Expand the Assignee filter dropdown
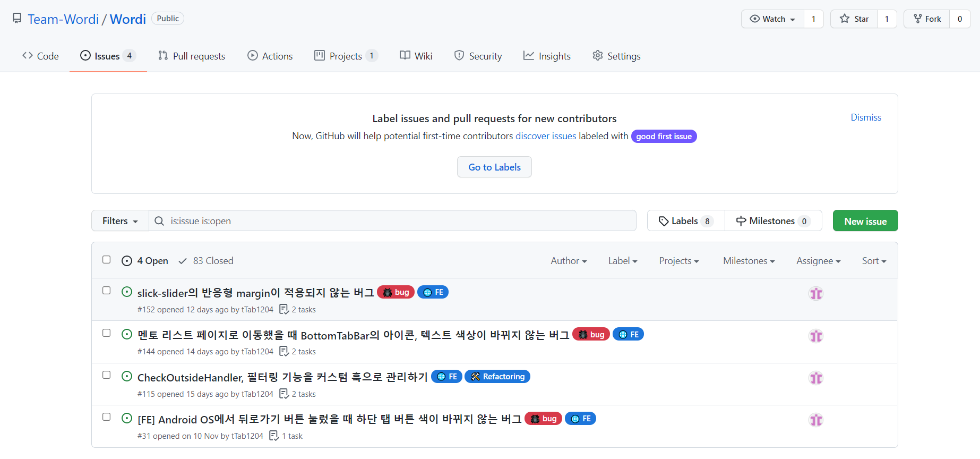The image size is (980, 459). click(818, 261)
